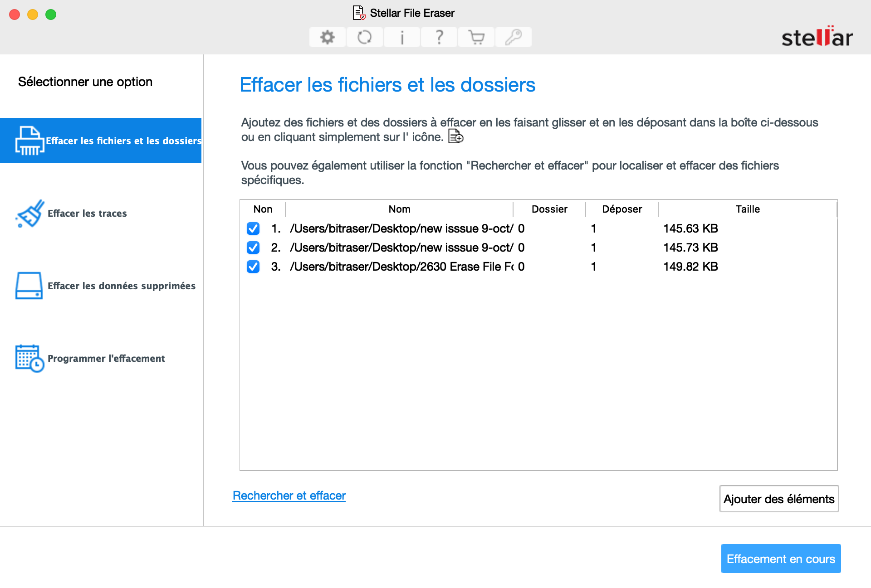Sort by 'Non' column header
This screenshot has width=871, height=588.
263,209
